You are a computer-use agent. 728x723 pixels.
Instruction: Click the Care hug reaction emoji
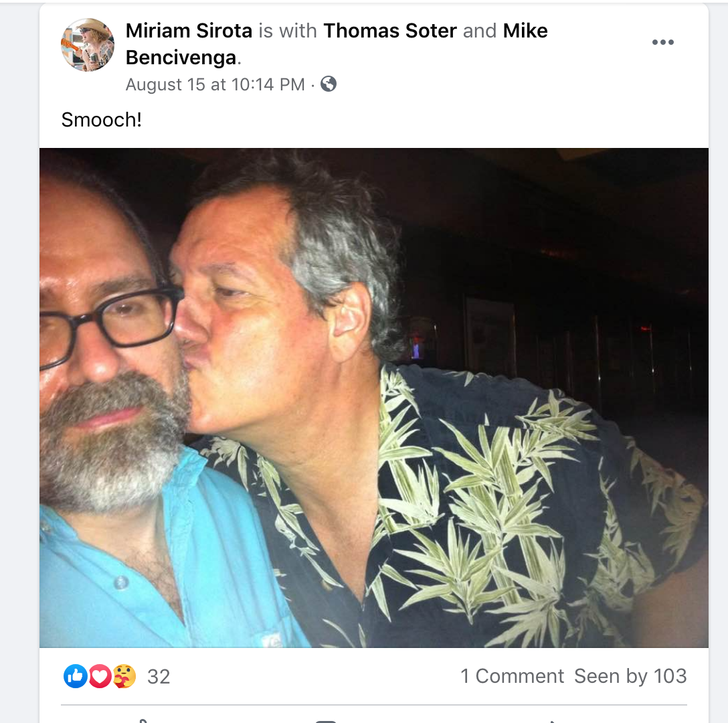124,676
